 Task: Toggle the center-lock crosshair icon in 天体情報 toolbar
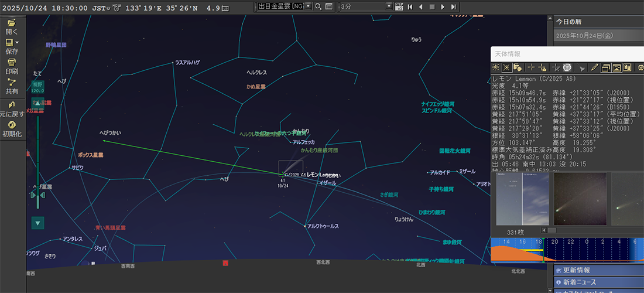[531, 67]
